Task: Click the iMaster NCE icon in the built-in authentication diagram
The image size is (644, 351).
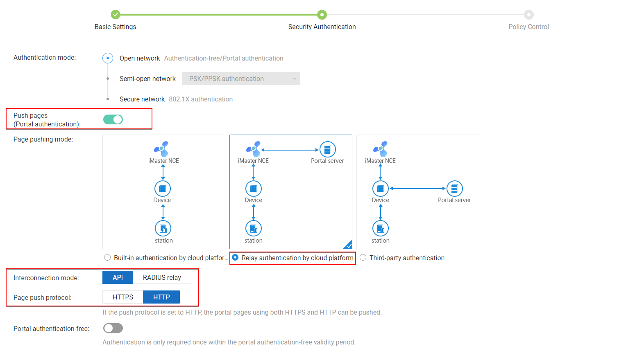Action: click(162, 149)
